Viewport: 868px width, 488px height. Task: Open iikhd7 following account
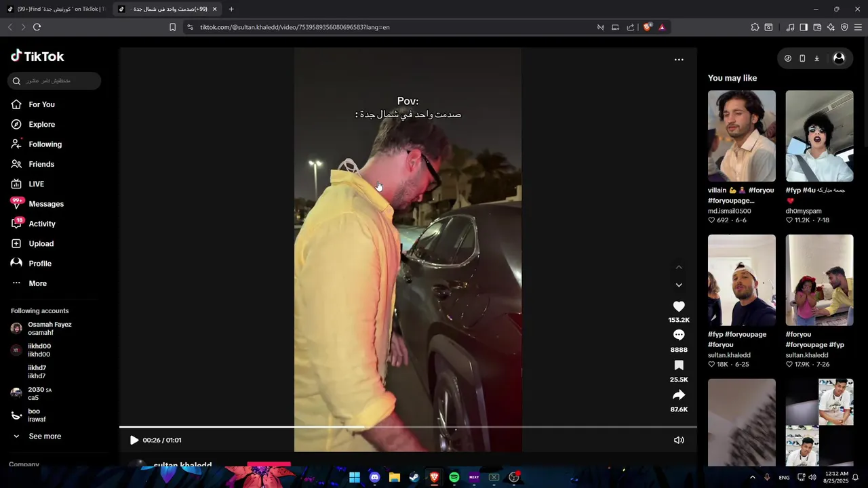(x=37, y=372)
